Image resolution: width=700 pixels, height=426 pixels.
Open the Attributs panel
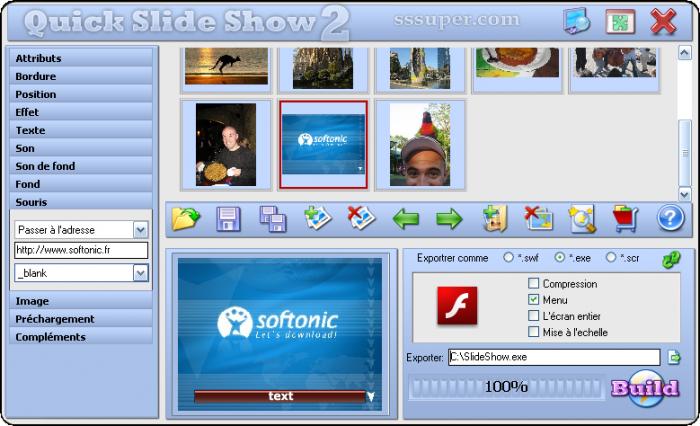pos(81,58)
